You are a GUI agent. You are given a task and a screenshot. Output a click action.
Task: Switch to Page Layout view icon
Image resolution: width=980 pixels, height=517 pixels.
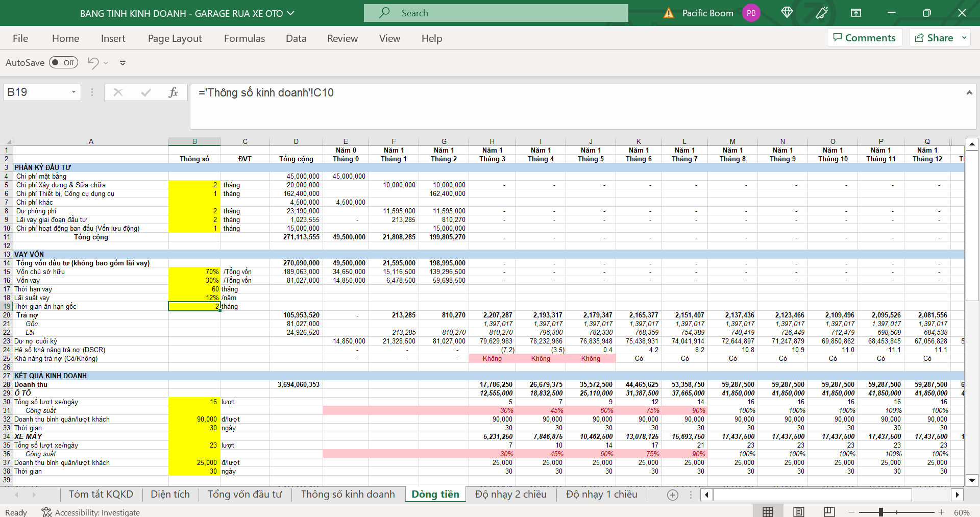click(799, 512)
